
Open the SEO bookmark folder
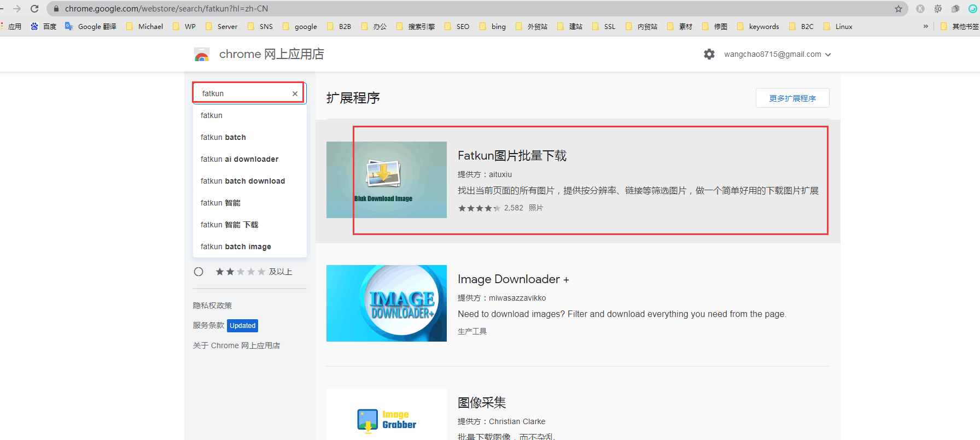(457, 26)
